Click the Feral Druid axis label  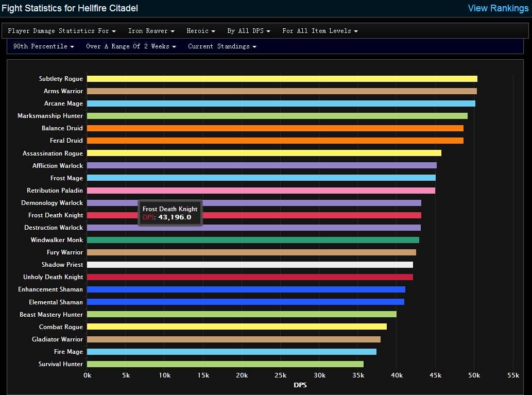pos(66,141)
